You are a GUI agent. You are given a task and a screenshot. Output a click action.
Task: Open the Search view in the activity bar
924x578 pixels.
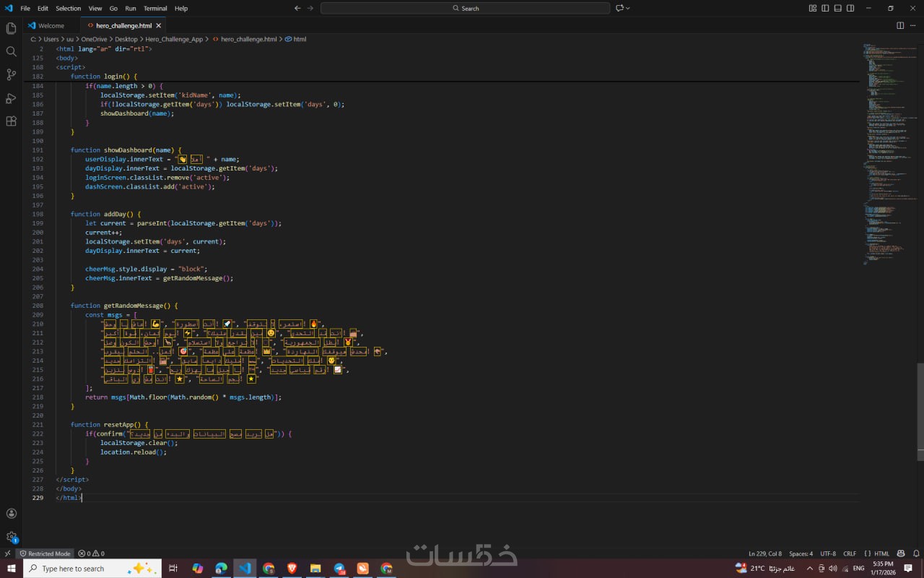[x=11, y=51]
